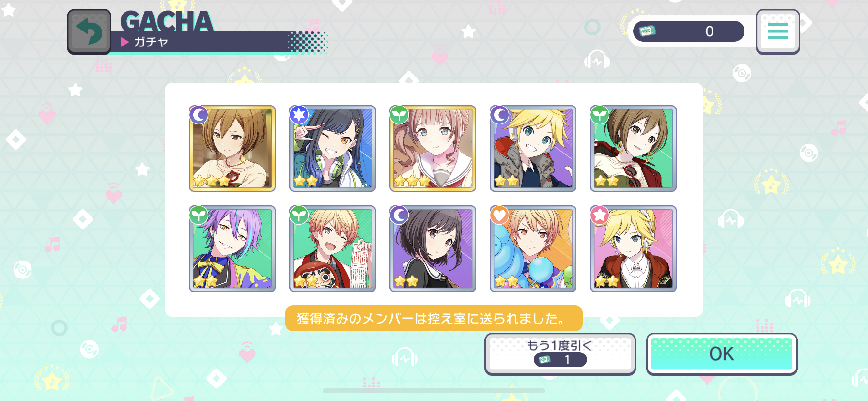Tap the blue star attribute icon on second card

[x=299, y=115]
